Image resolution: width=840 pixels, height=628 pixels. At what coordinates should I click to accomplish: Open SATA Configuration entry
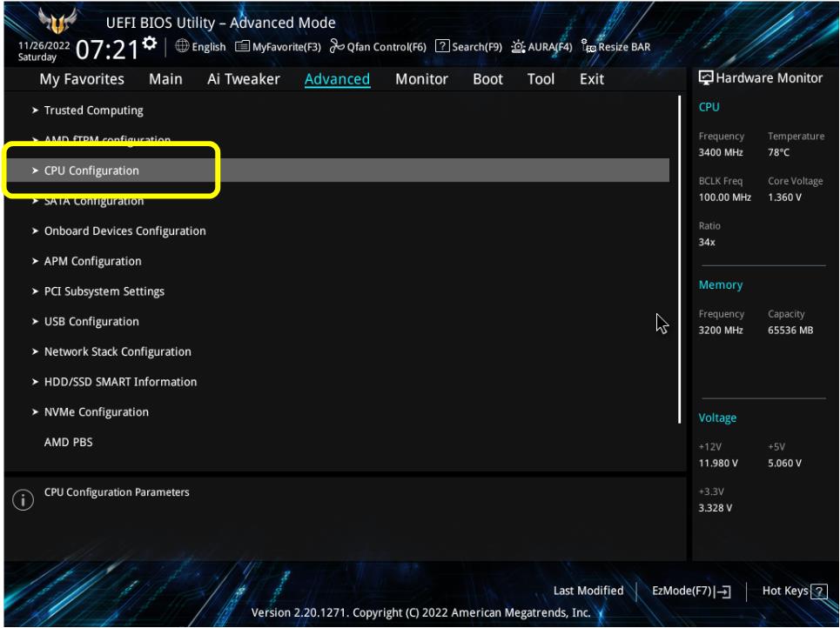point(94,202)
